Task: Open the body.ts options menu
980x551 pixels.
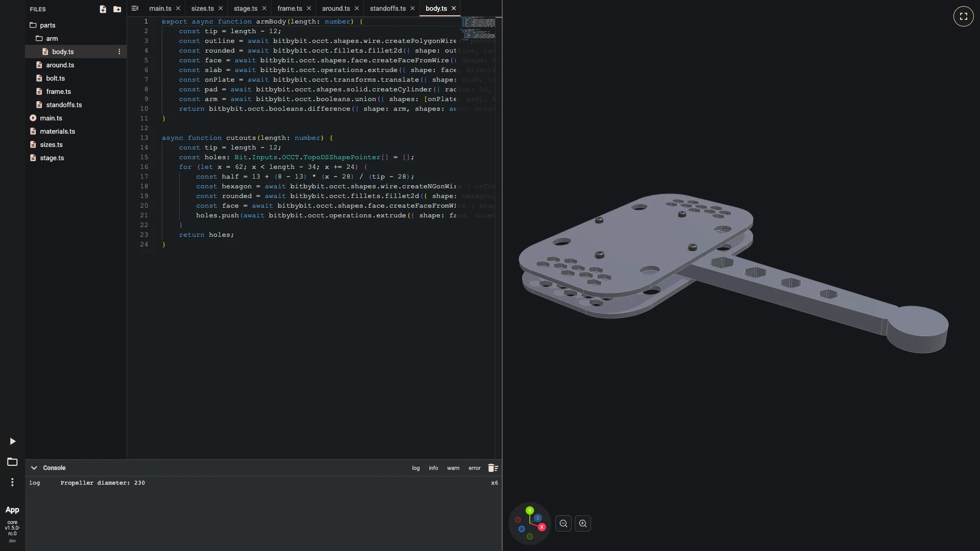Action: tap(119, 52)
